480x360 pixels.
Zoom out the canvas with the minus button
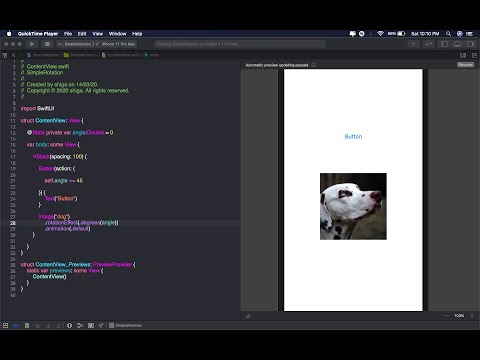pyautogui.click(x=446, y=315)
